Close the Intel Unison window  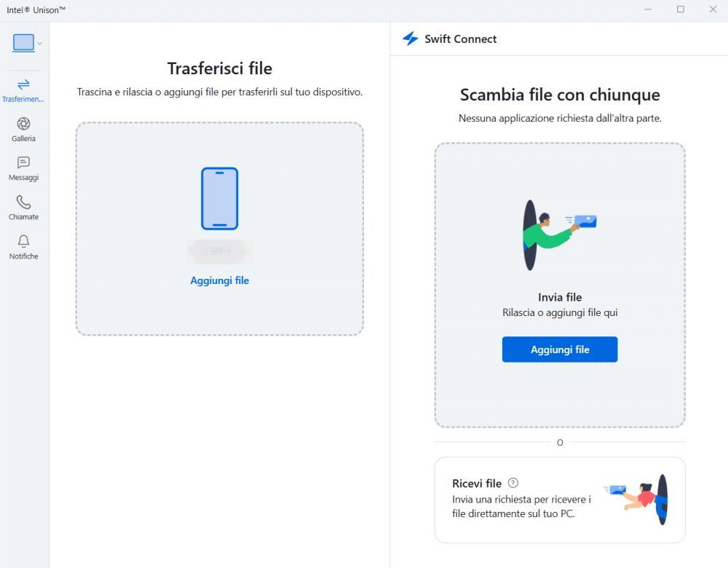tap(713, 9)
